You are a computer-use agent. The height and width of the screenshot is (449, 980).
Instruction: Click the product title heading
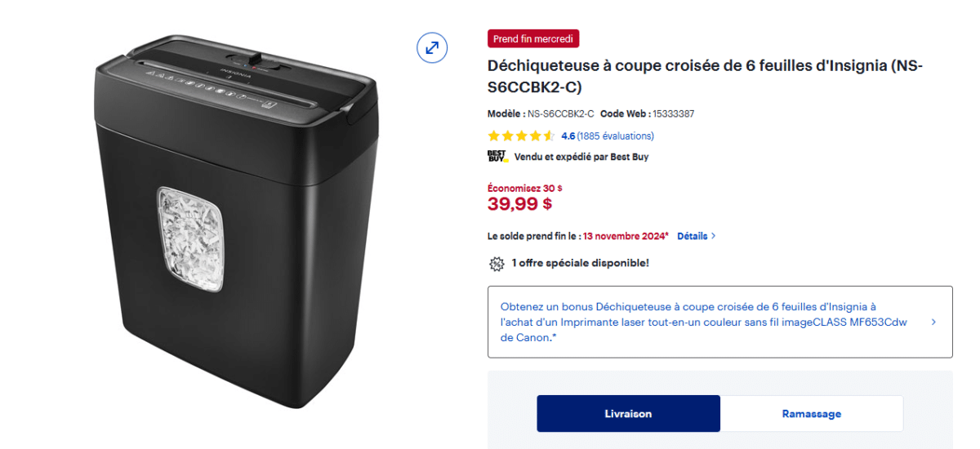705,76
